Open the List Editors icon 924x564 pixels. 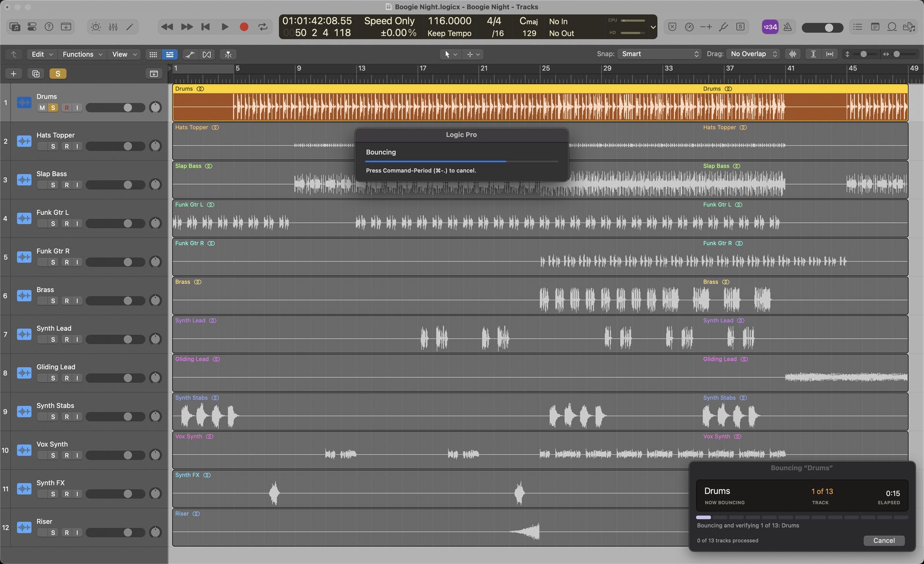858,27
